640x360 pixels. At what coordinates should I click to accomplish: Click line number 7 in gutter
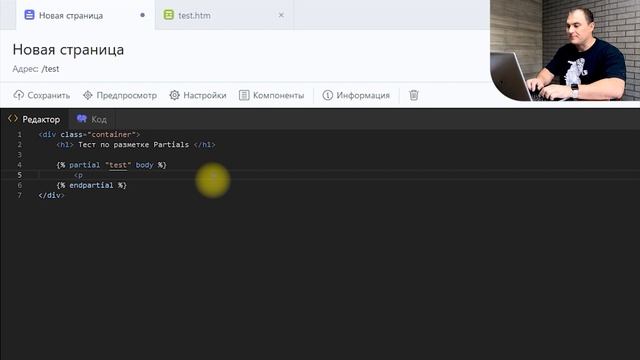point(19,196)
